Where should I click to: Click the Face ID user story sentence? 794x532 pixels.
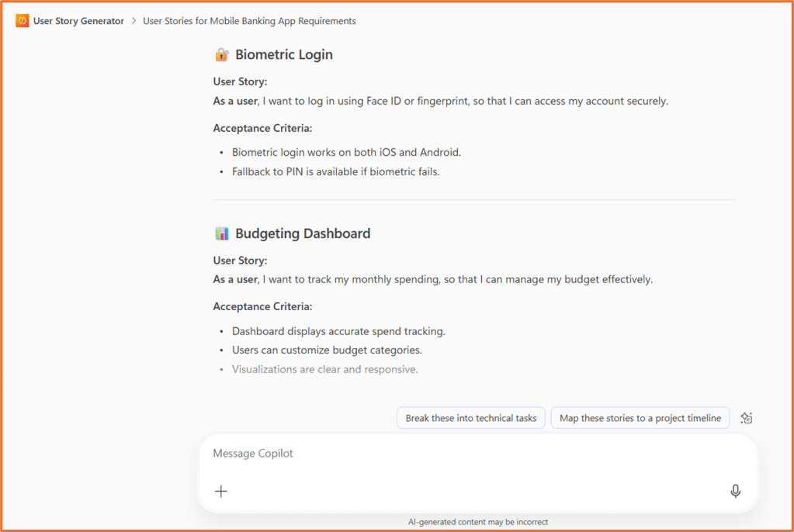pos(441,101)
